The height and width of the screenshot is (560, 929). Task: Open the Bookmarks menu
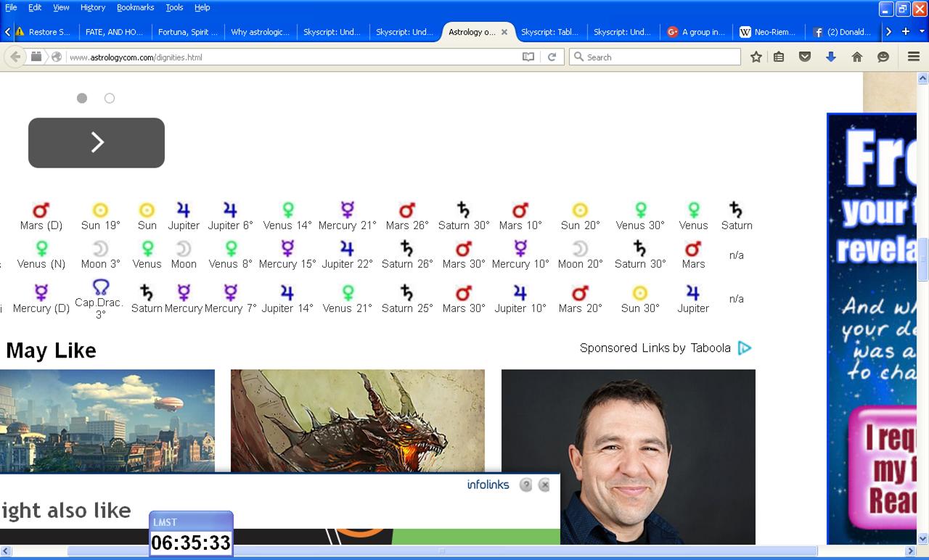[135, 7]
